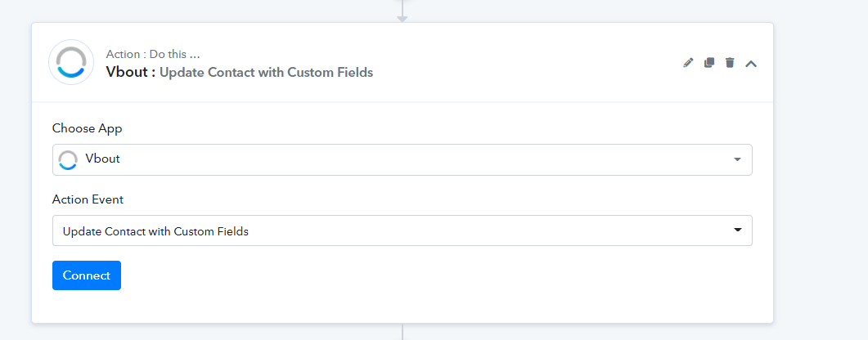Click the 'Action : Do this ...' text
Viewport: 868px width, 340px height.
pos(153,54)
